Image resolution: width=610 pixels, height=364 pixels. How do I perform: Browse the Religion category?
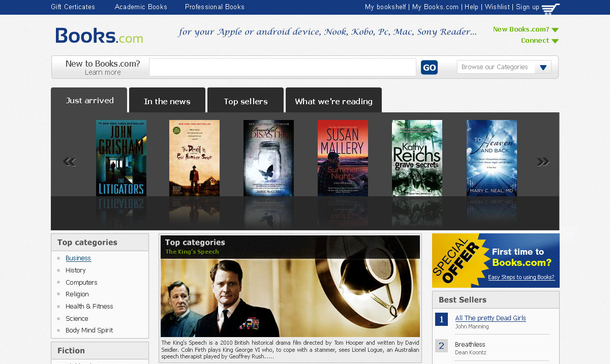tap(77, 294)
